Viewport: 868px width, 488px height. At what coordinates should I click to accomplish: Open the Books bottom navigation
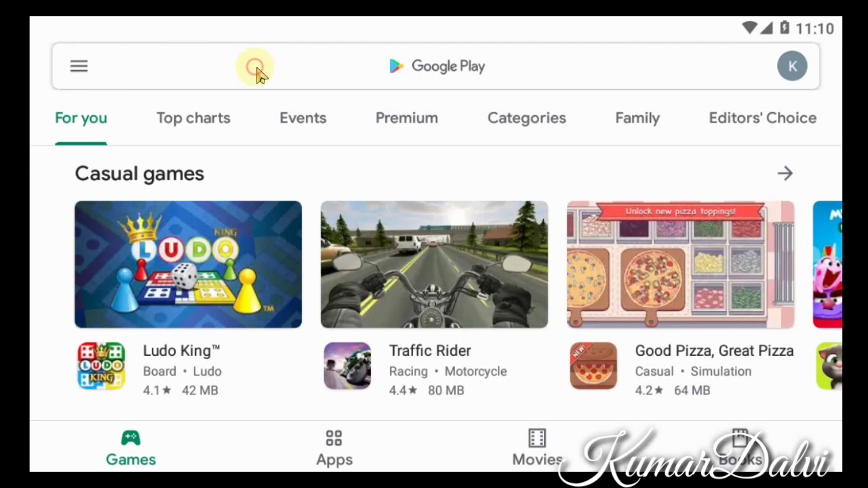coord(740,449)
